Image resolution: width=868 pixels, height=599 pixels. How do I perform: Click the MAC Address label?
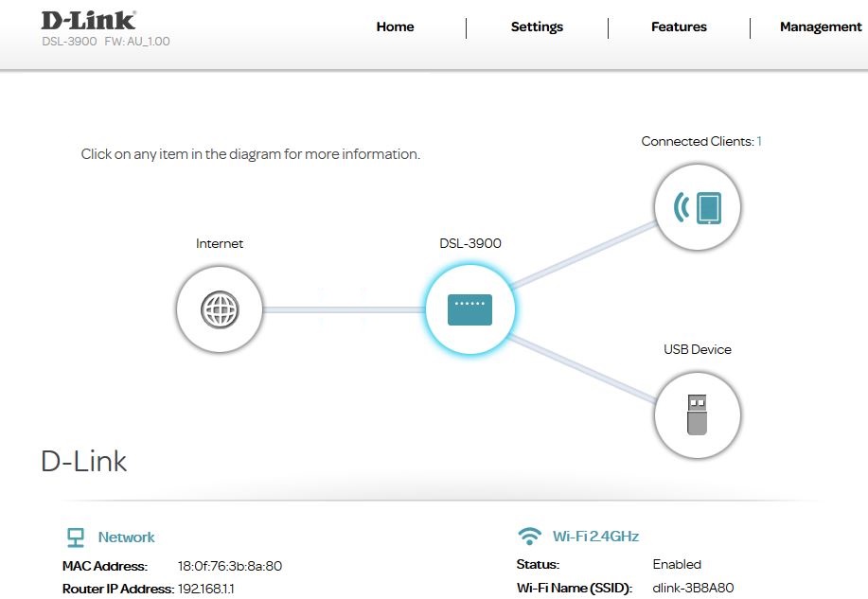[105, 566]
